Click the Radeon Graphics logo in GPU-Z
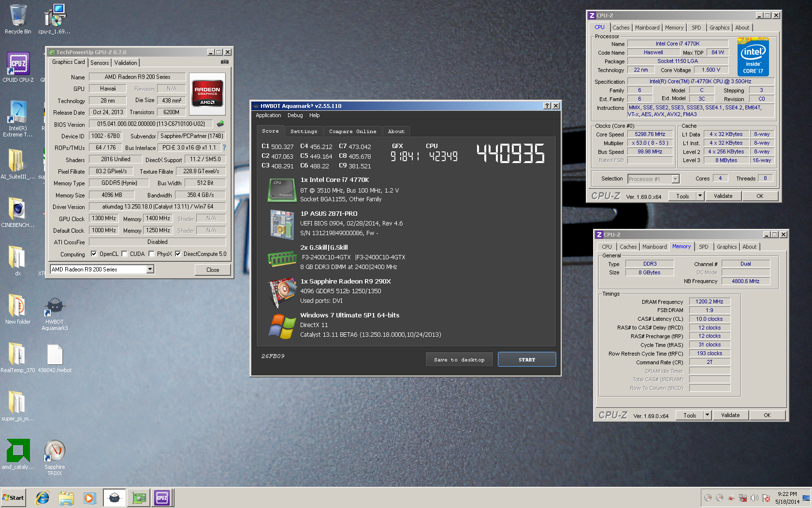The height and width of the screenshot is (508, 812). point(207,94)
